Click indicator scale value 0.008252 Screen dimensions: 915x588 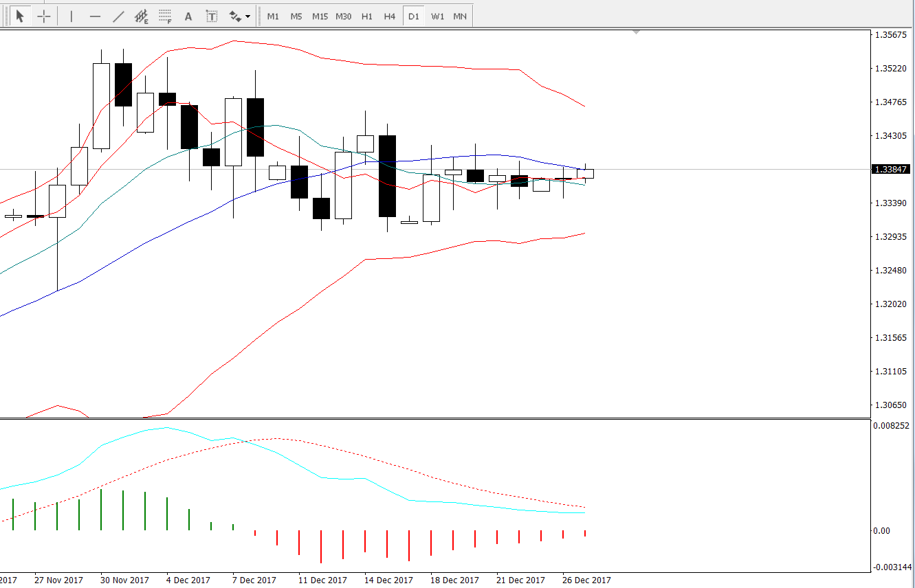893,426
